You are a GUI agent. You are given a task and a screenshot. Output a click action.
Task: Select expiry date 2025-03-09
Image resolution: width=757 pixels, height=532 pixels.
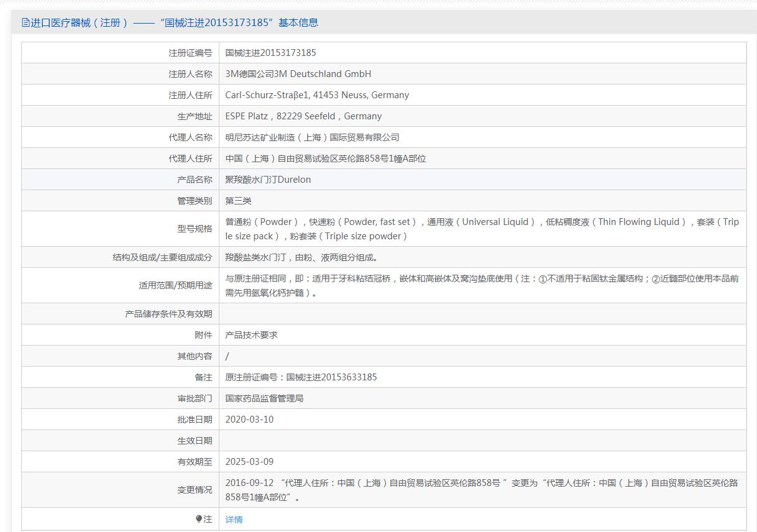249,462
